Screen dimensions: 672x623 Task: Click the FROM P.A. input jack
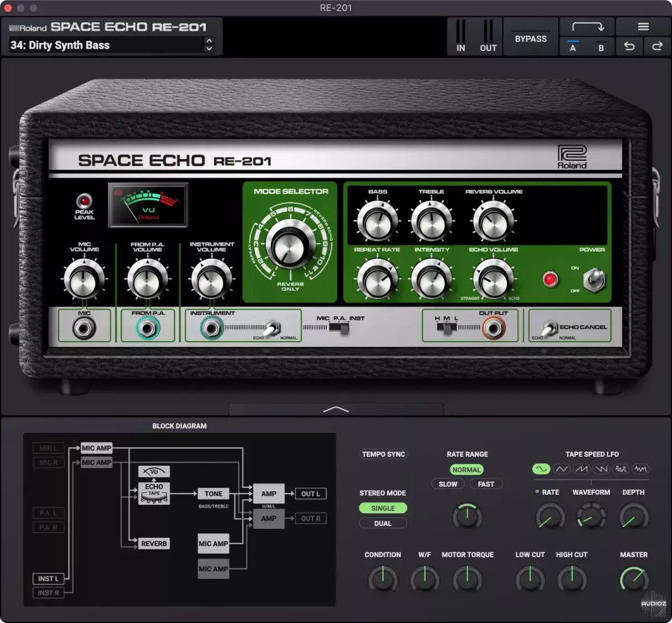point(148,328)
